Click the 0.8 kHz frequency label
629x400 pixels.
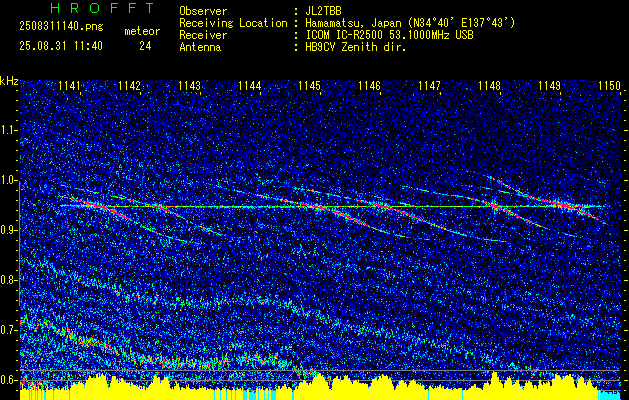(9, 280)
